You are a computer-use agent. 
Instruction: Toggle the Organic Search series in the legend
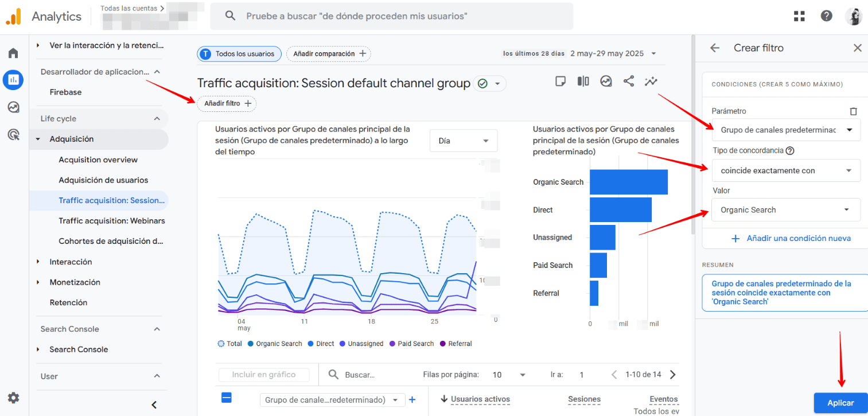tap(275, 344)
